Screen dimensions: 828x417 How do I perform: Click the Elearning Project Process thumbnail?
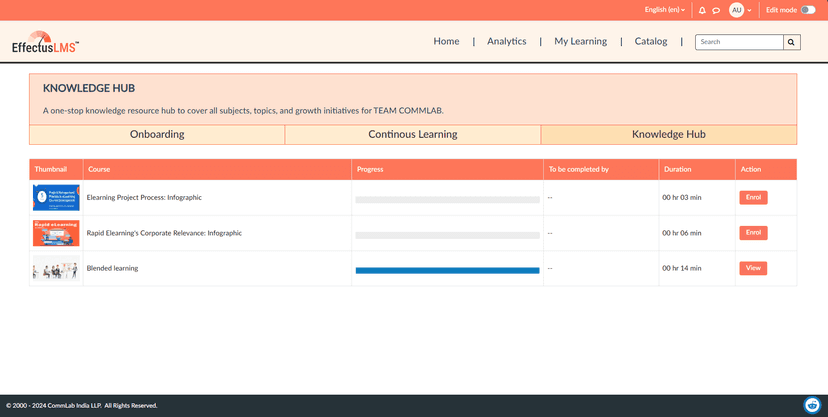click(56, 197)
